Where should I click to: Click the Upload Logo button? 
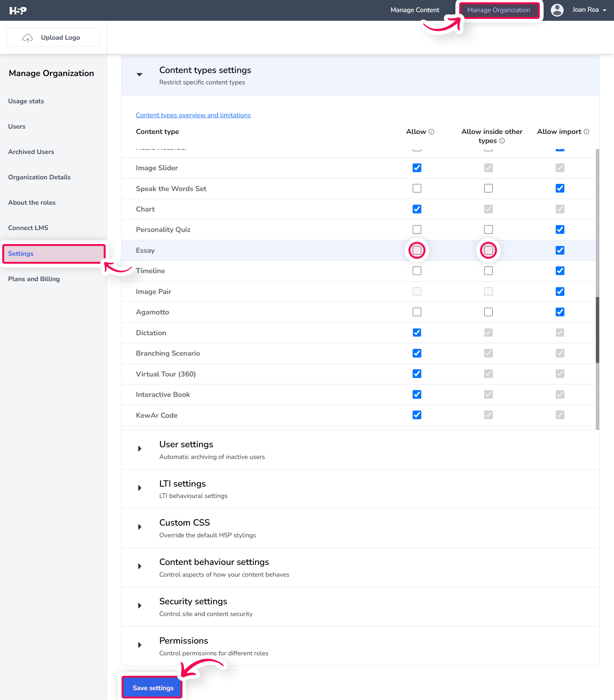click(53, 37)
